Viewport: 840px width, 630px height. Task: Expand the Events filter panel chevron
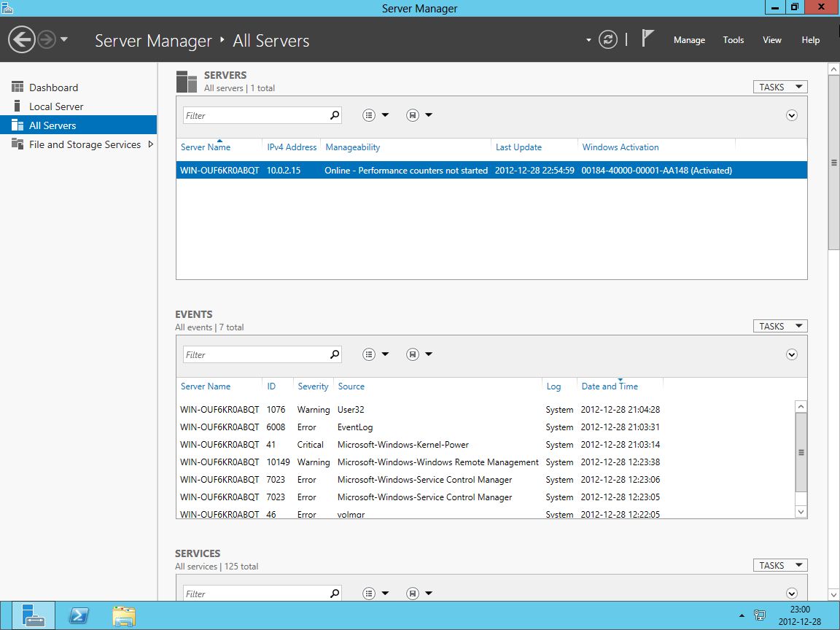(x=792, y=354)
